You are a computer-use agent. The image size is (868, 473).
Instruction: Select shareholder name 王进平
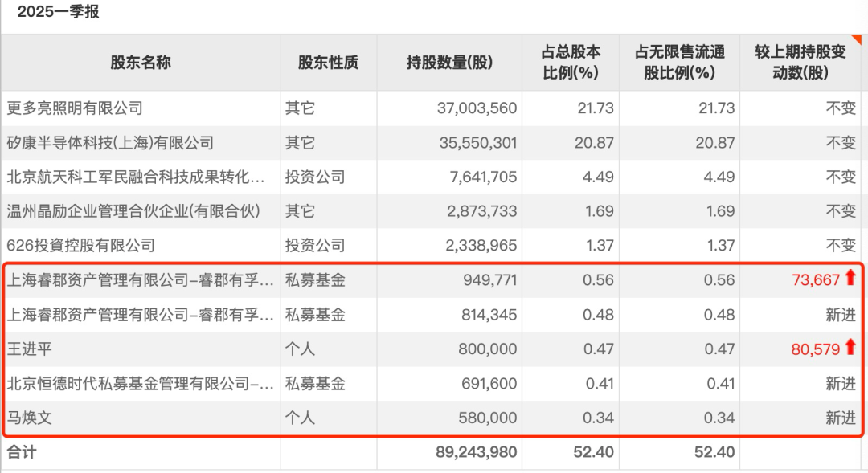[x=30, y=349]
